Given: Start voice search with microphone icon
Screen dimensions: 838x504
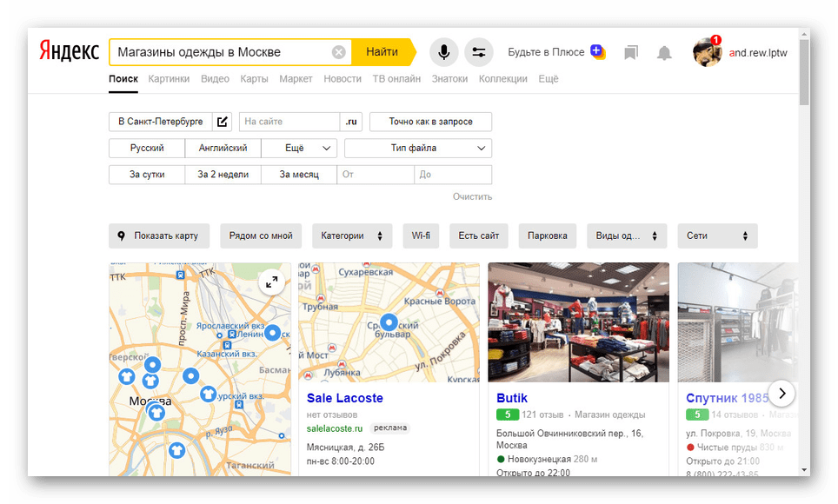Looking at the screenshot, I should [x=443, y=52].
